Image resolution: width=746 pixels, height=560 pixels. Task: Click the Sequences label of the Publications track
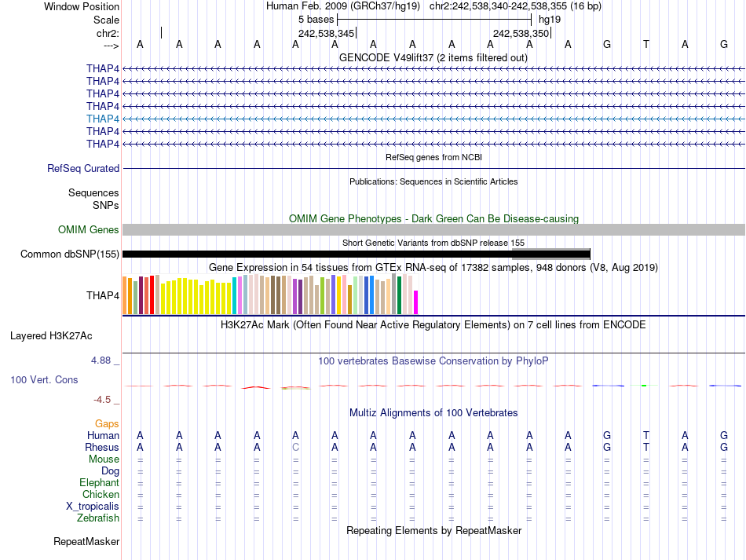click(x=93, y=192)
